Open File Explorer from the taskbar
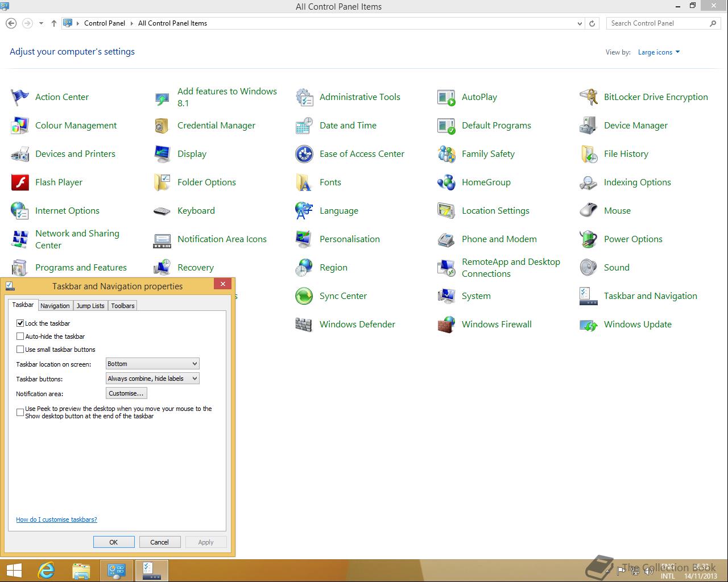This screenshot has height=582, width=728. [x=81, y=571]
